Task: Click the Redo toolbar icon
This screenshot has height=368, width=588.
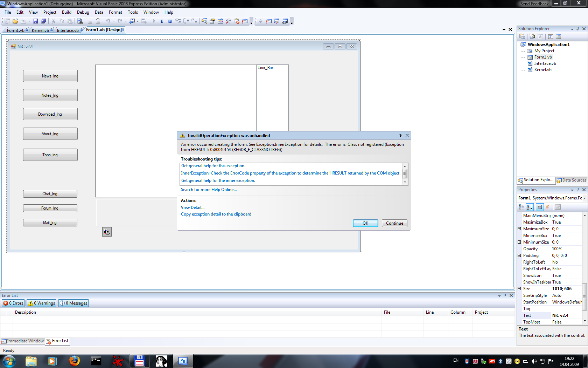Action: coord(120,21)
